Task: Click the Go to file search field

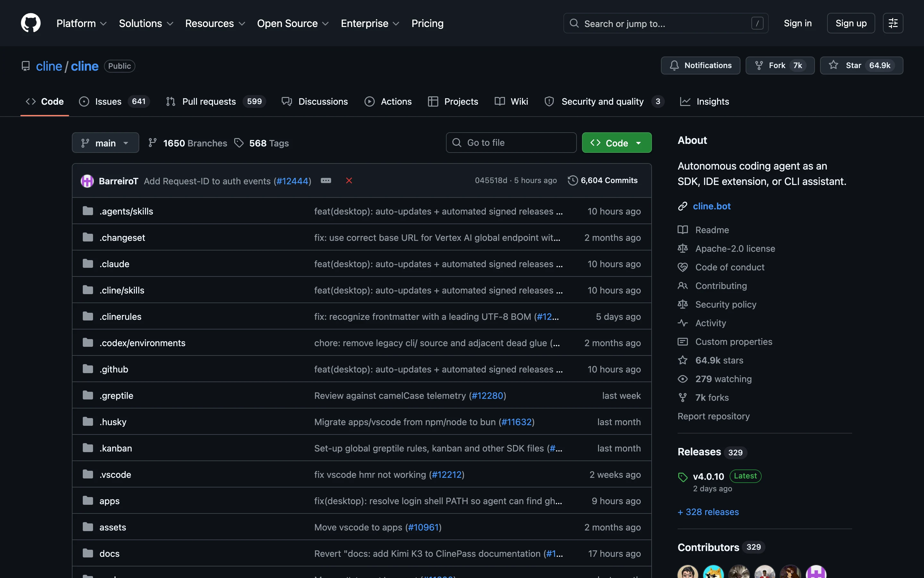Action: click(511, 143)
